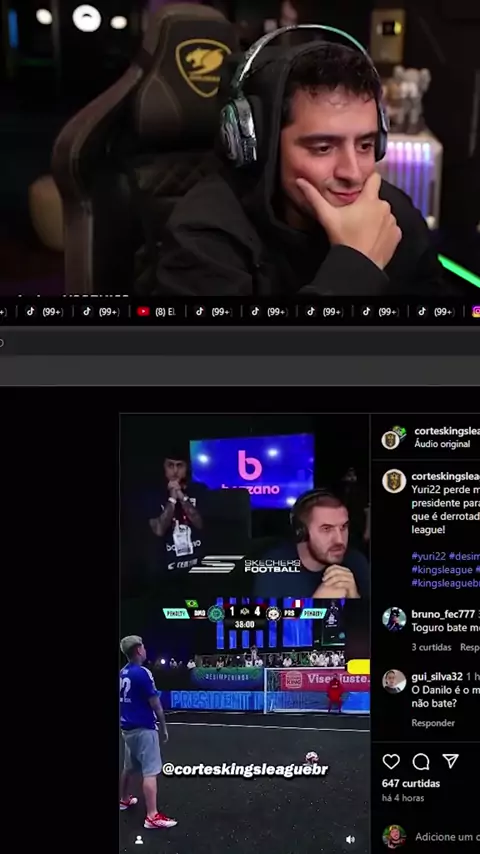Image resolution: width=480 pixels, height=854 pixels.
Task: Open the #yuri22 hashtag
Action: pos(428,556)
